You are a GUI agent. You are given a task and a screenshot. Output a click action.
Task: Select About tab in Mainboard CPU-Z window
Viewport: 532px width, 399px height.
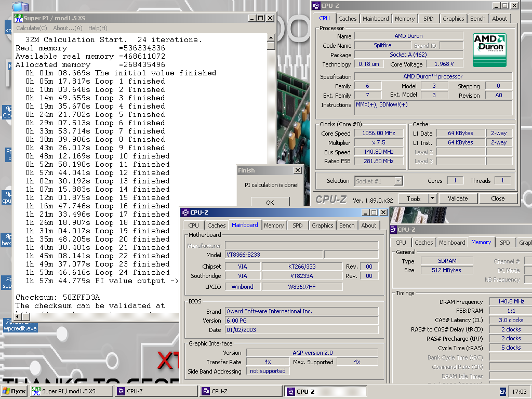click(369, 225)
